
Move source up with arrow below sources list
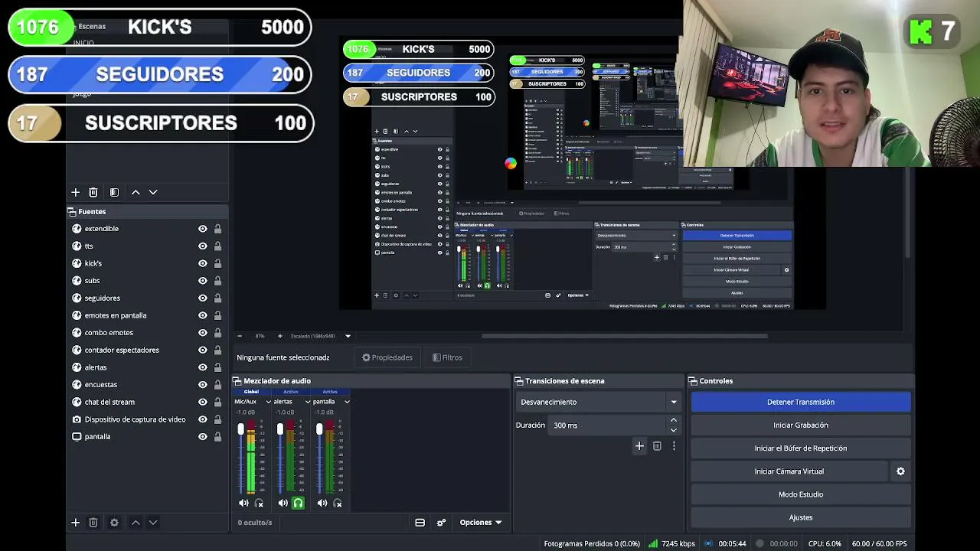click(136, 523)
